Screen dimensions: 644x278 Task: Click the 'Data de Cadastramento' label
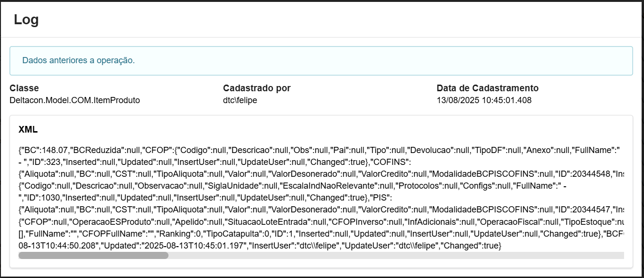(487, 88)
